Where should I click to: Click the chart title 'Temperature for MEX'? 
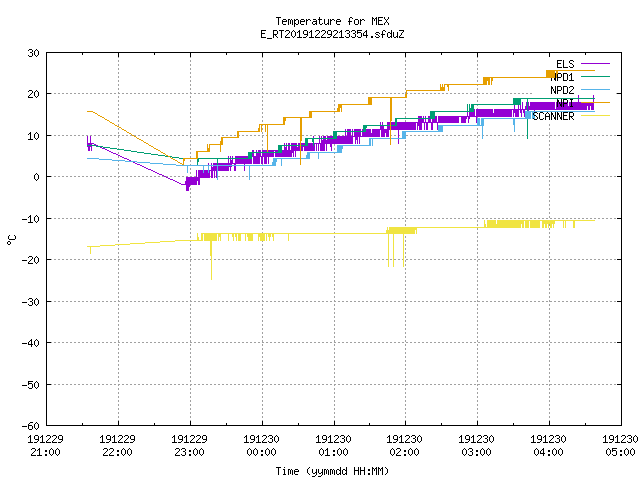click(332, 21)
